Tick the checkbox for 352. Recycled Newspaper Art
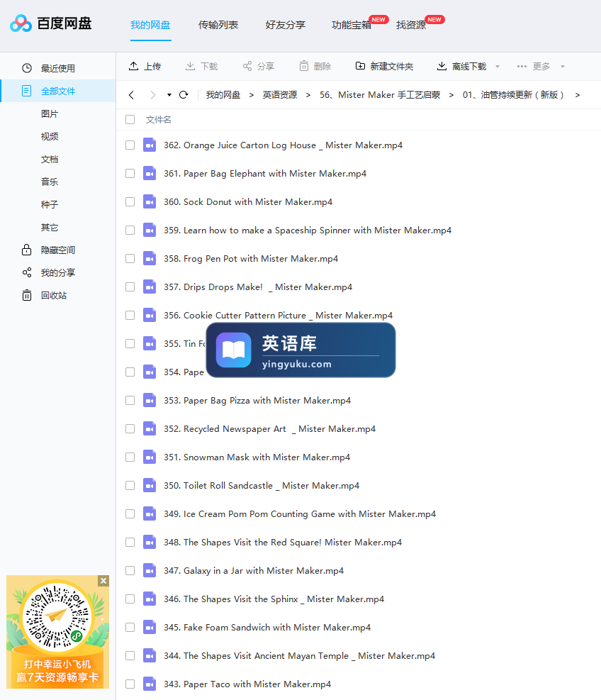The image size is (601, 700). pos(130,428)
